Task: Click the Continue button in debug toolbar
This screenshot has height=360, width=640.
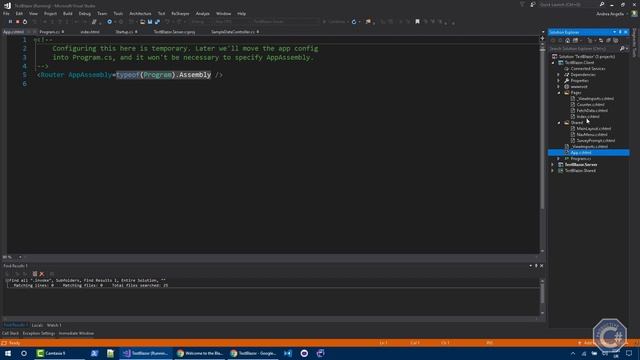Action: click(336, 22)
